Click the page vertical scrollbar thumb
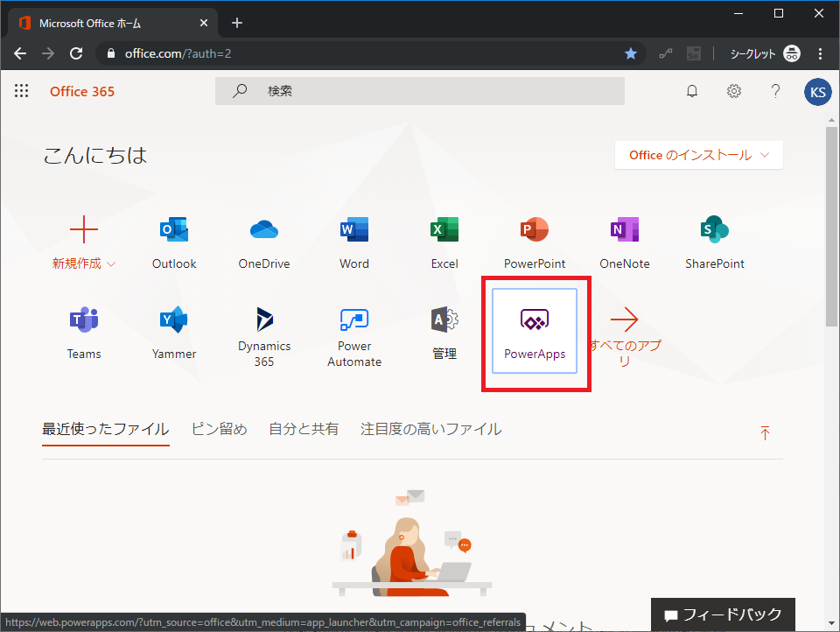 (831, 227)
